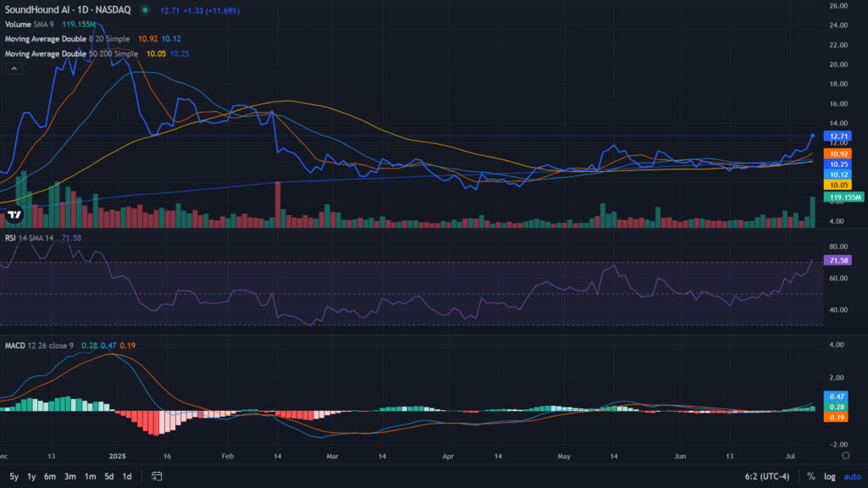Click the 80.00 RSI axis label
The width and height of the screenshot is (868, 488).
click(838, 247)
